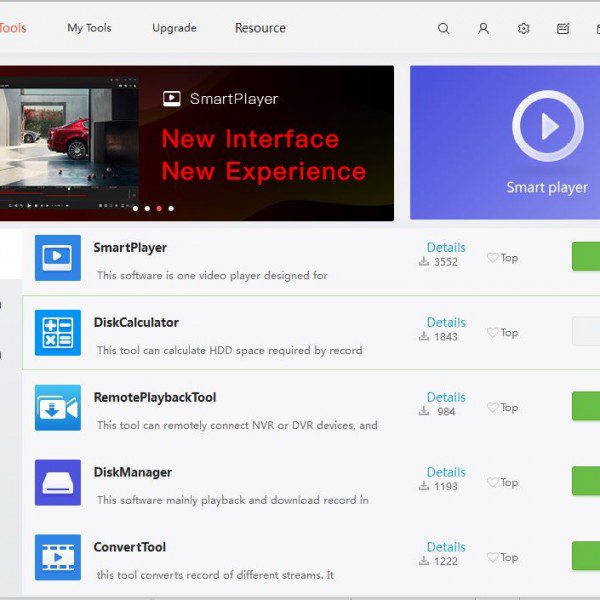The image size is (600, 600).
Task: Click the RemotePlaybackTool camera icon
Action: (58, 407)
